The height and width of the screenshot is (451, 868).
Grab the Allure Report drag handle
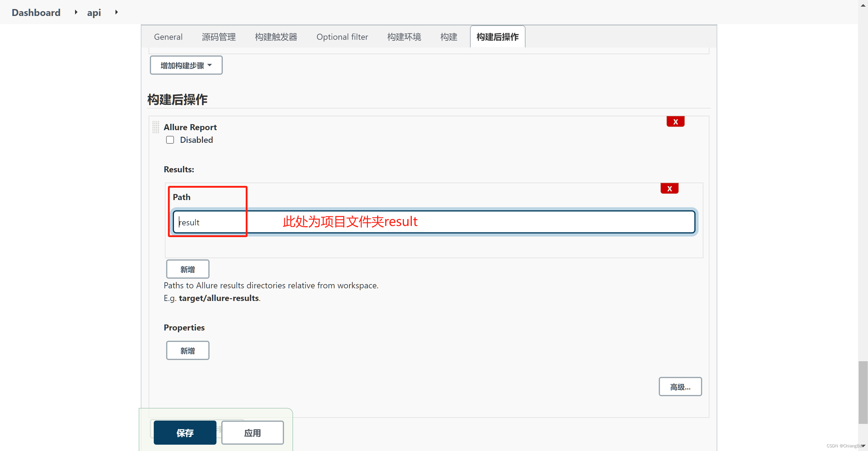155,127
